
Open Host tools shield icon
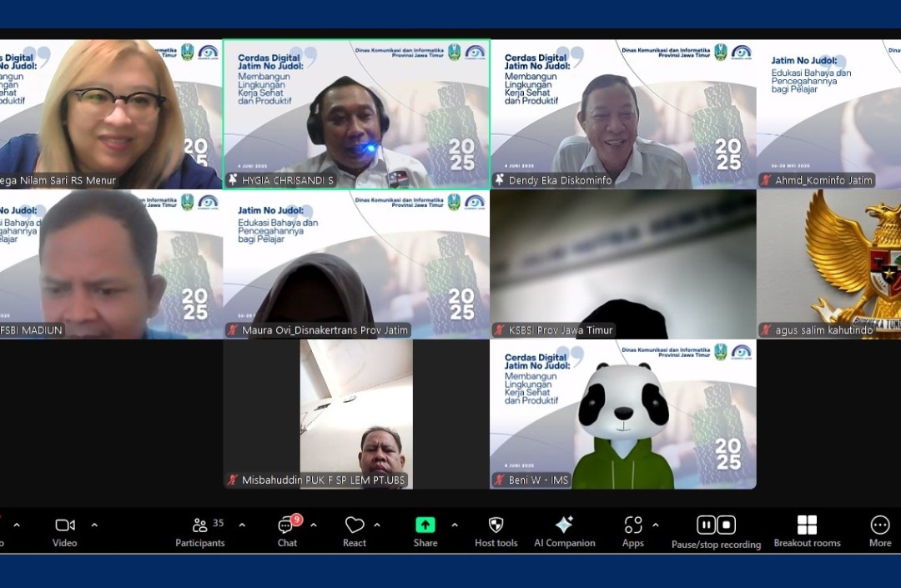coord(496,525)
